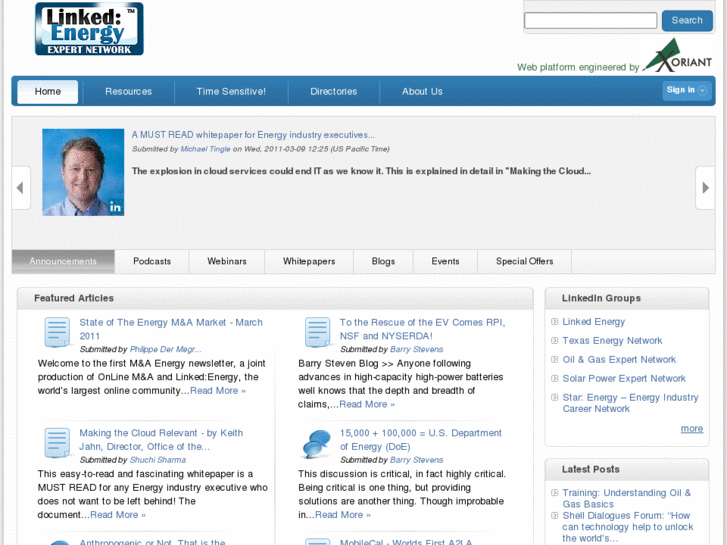Open Michael Tingle's profile photo

click(83, 172)
